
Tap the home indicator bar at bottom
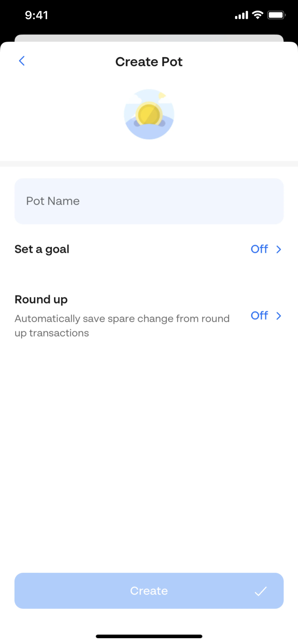149,636
